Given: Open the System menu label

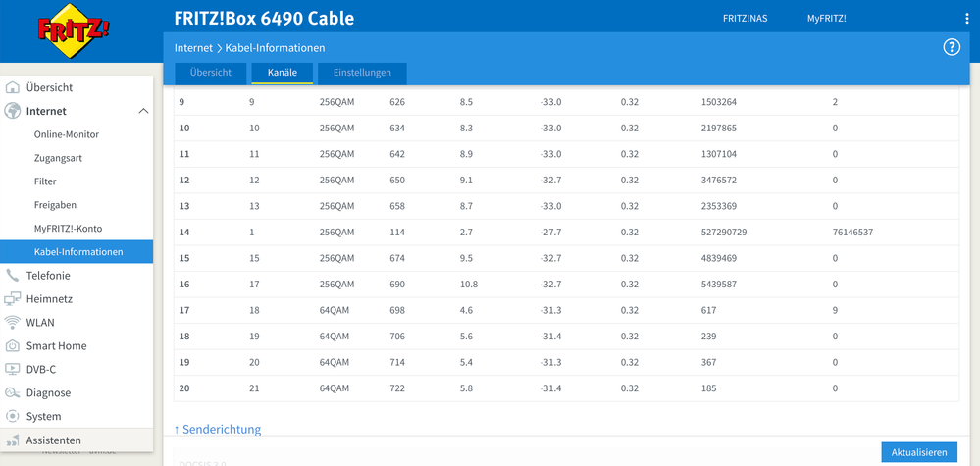Looking at the screenshot, I should point(44,416).
